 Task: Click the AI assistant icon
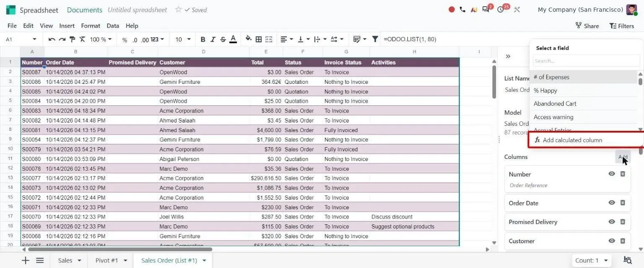(x=474, y=9)
